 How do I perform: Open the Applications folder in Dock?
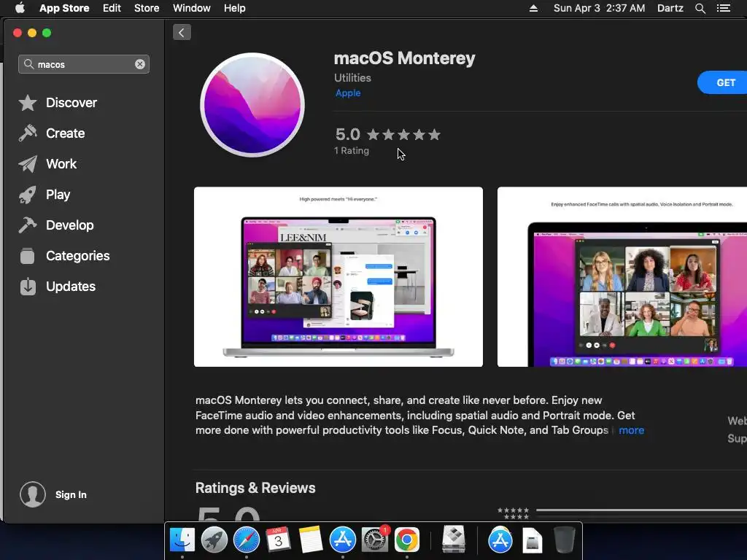pyautogui.click(x=500, y=540)
